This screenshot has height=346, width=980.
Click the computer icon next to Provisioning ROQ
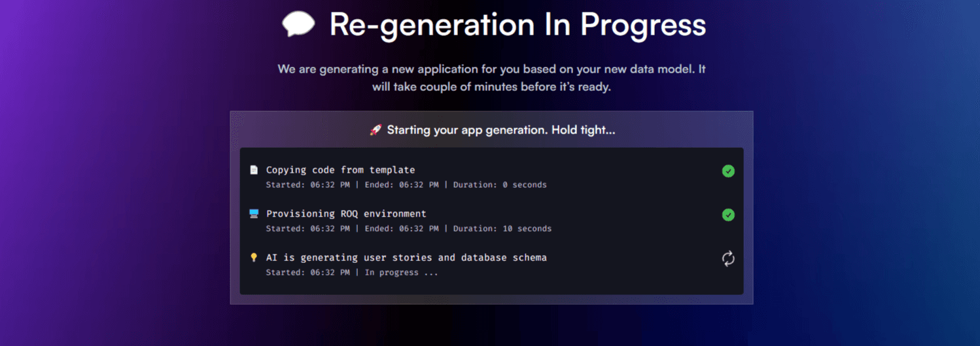pyautogui.click(x=254, y=213)
